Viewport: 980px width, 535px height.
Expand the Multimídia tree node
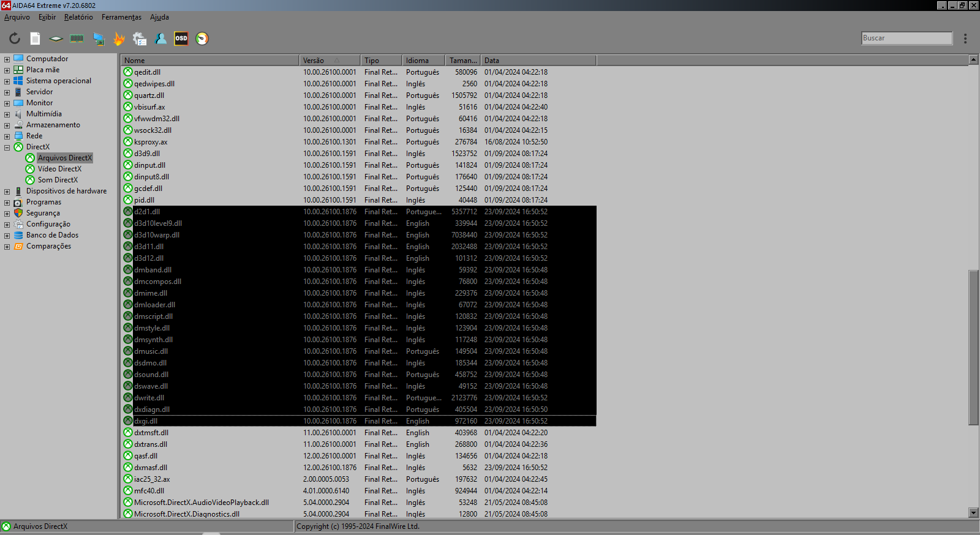(7, 114)
